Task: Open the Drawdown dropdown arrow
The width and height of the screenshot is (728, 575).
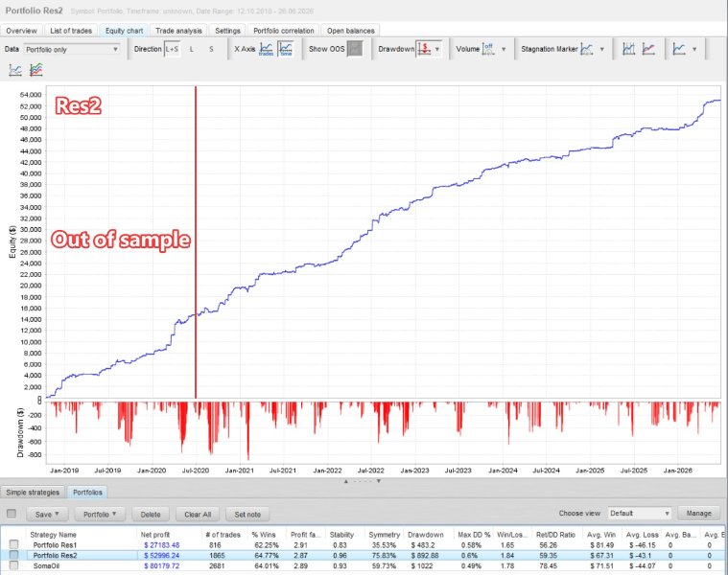Action: 437,49
